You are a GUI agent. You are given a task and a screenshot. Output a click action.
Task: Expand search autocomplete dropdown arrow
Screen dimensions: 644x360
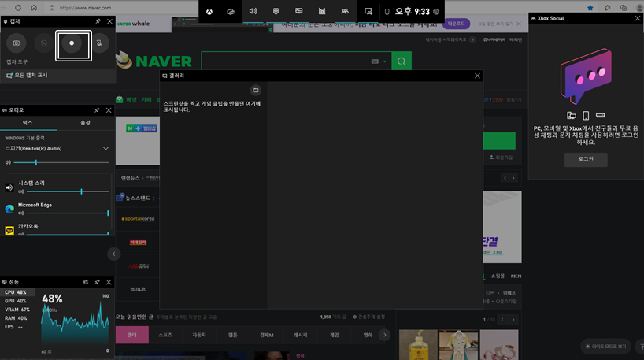[x=385, y=61]
